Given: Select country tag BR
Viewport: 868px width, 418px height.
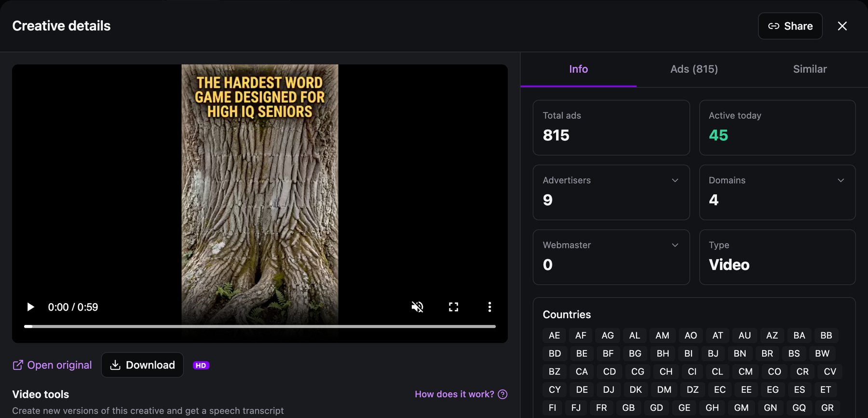Looking at the screenshot, I should click(767, 353).
